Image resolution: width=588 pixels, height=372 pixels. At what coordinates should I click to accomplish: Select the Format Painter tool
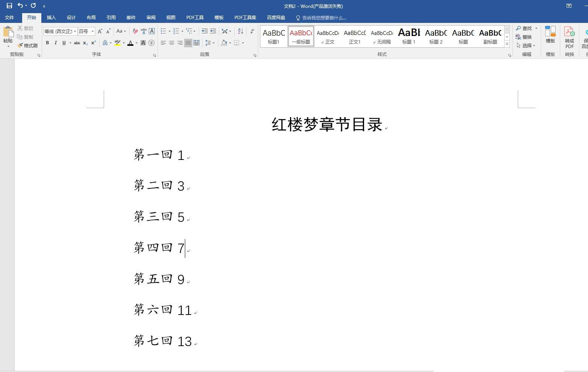[x=28, y=45]
